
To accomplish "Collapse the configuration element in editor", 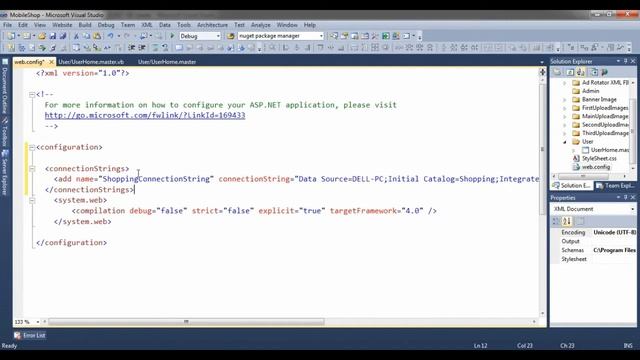I will [x=32, y=147].
